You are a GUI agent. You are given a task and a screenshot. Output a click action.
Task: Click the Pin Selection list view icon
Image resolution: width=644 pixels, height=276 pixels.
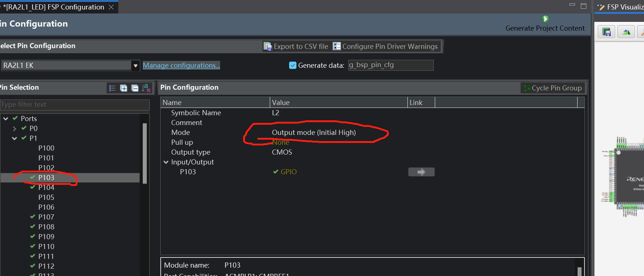click(x=112, y=88)
